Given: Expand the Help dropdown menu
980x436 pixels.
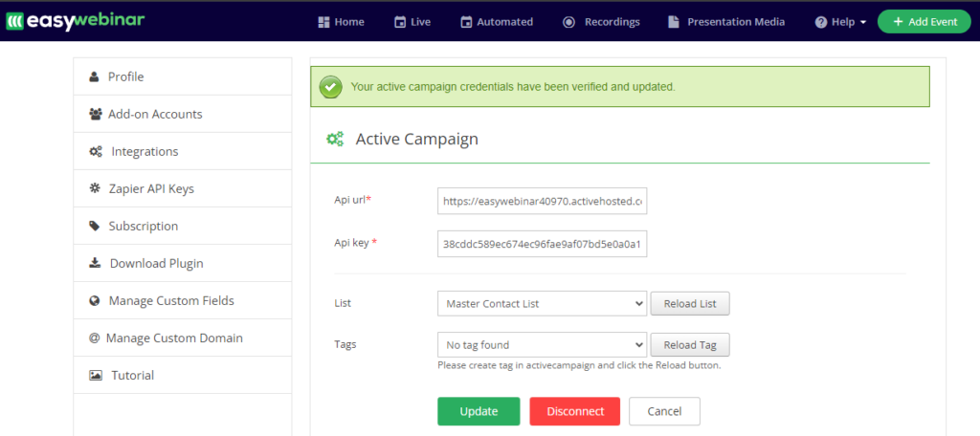Looking at the screenshot, I should pos(840,22).
